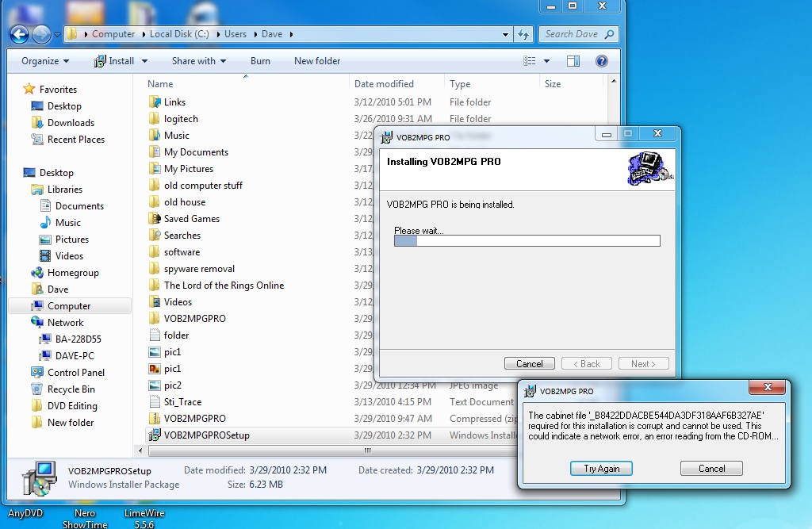Select the Links folder icon

click(155, 102)
